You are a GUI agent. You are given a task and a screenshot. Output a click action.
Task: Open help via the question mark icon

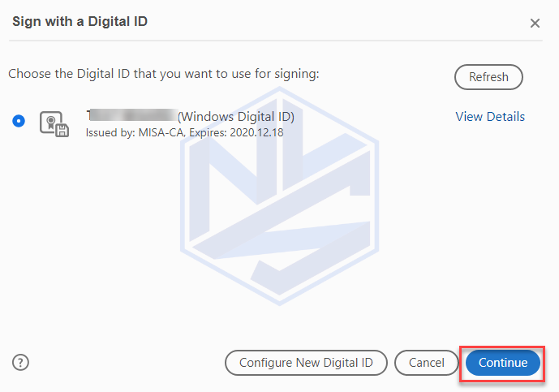tap(20, 363)
